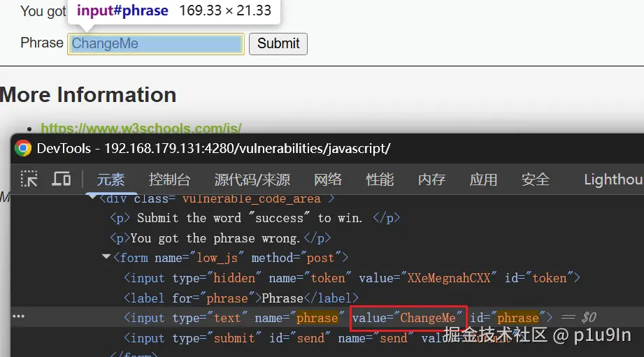644x357 pixels.
Task: Switch to the 元素 (Elements) tab
Action: [x=110, y=180]
